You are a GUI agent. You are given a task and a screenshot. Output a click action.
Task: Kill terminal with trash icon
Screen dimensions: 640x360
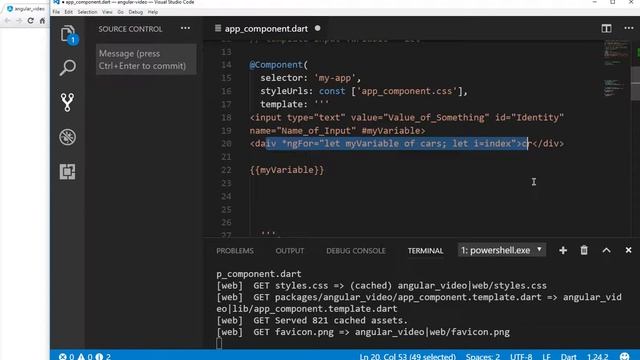pyautogui.click(x=584, y=250)
